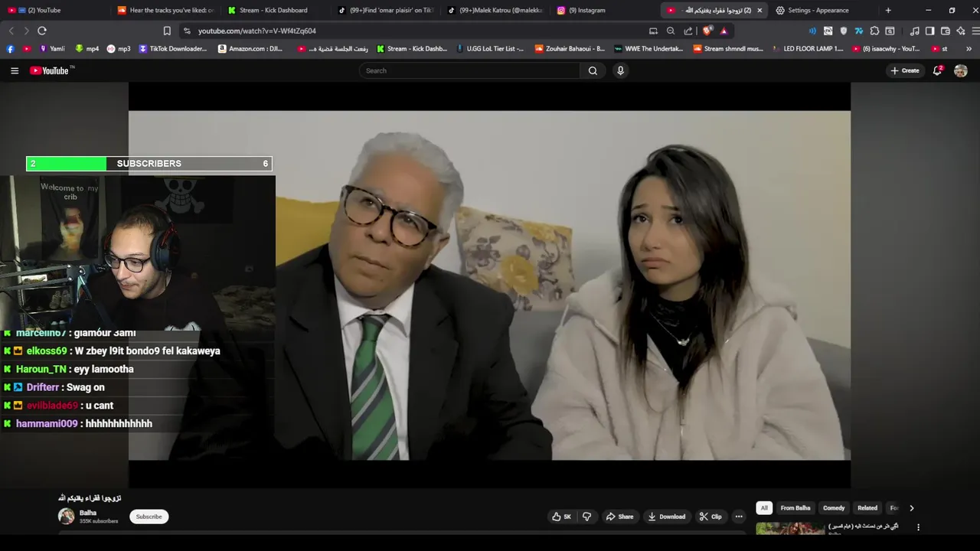The width and height of the screenshot is (980, 551).
Task: Go back to the previous page
Action: (x=11, y=31)
